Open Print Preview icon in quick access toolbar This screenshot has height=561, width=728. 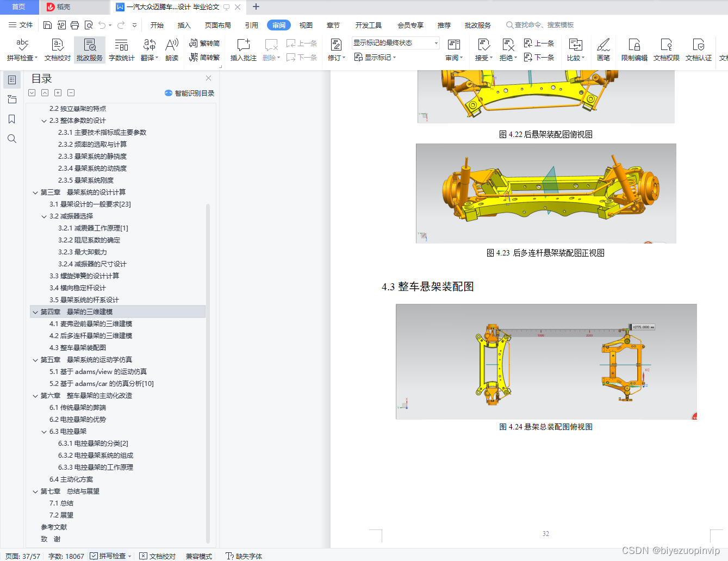click(x=89, y=25)
